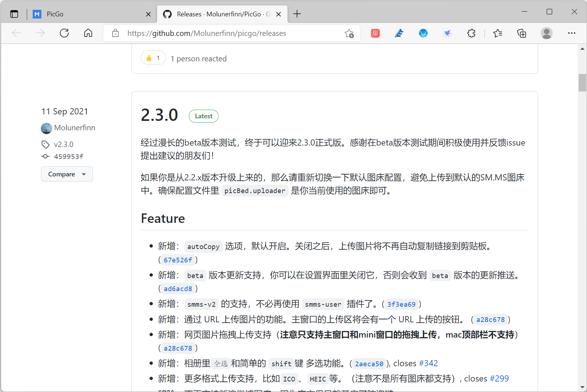Open Settings and more menu

pyautogui.click(x=571, y=33)
